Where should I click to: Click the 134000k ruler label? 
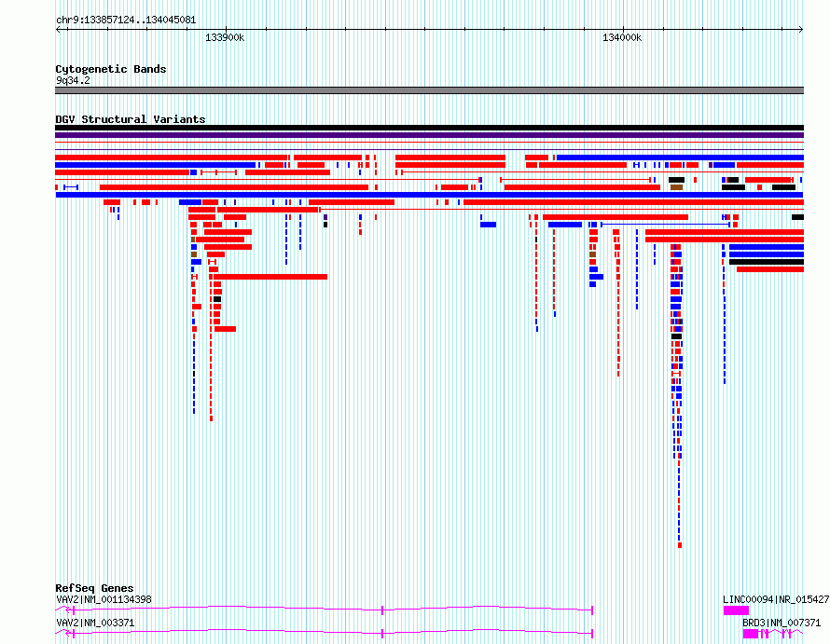point(622,38)
